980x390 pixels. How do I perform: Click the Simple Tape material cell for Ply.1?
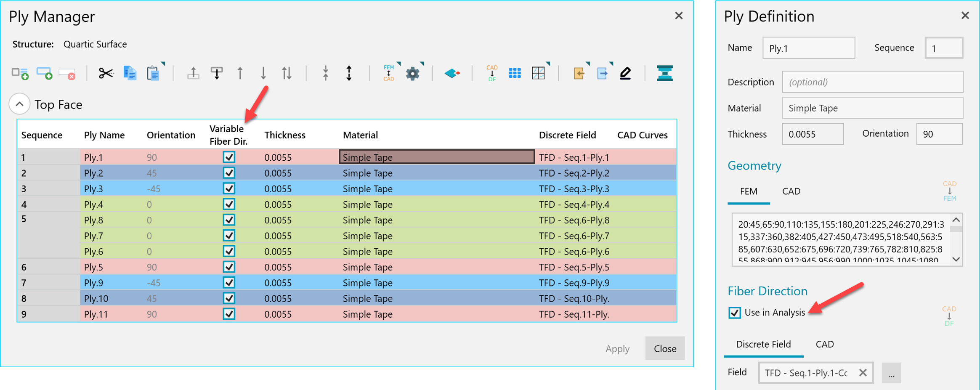[437, 157]
